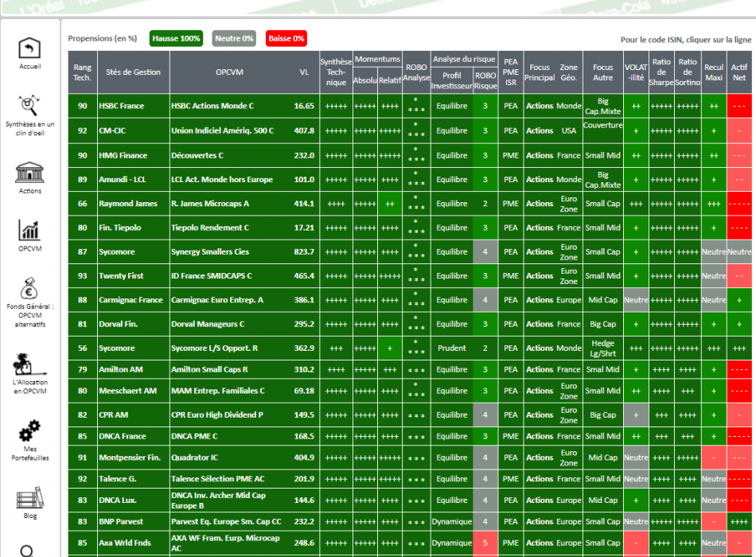Sort by Stés de Gestion header
The width and height of the screenshot is (756, 557).
pos(134,72)
